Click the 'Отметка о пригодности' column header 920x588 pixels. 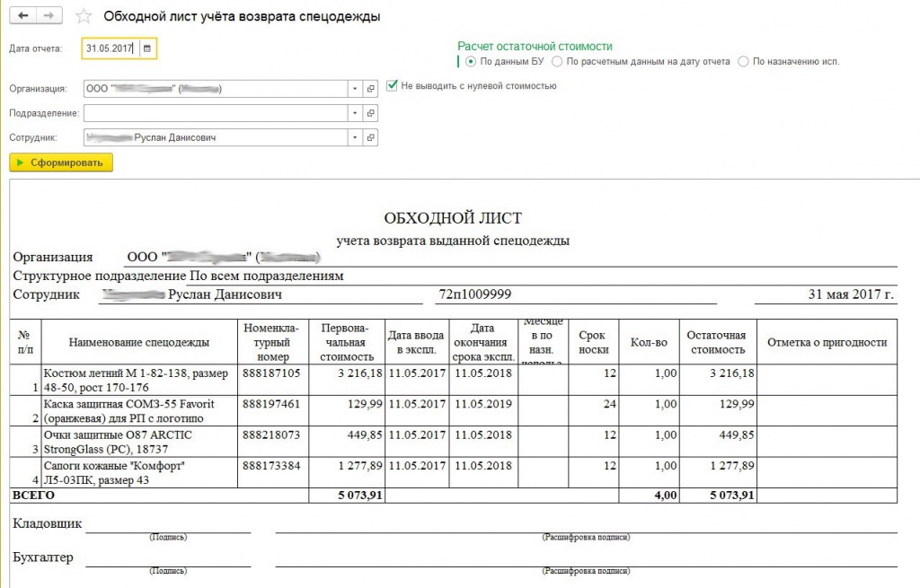(x=827, y=342)
